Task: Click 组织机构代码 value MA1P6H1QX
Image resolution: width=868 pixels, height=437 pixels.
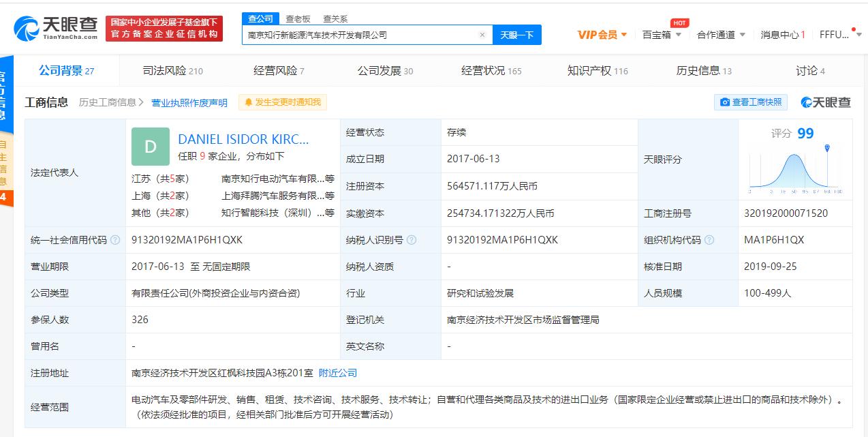Action: 774,240
